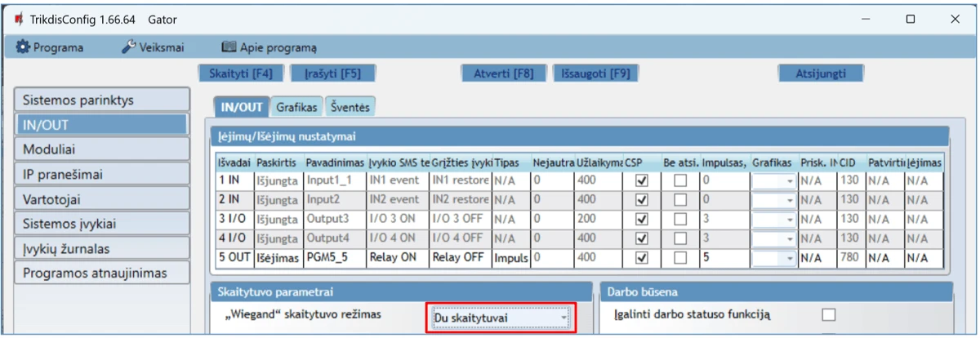This screenshot has height=338, width=980.
Task: Click the Atsijungti button
Action: coord(821,73)
